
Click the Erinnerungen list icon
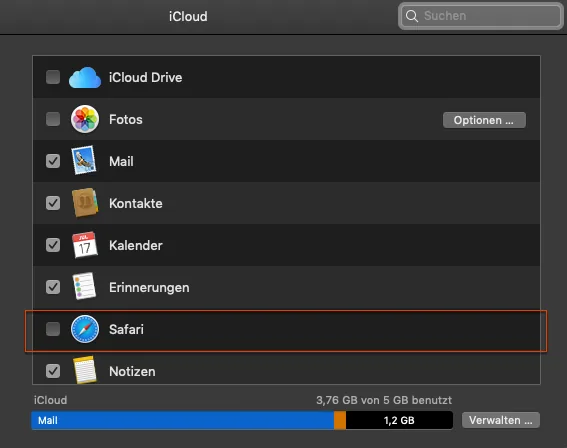(x=84, y=286)
